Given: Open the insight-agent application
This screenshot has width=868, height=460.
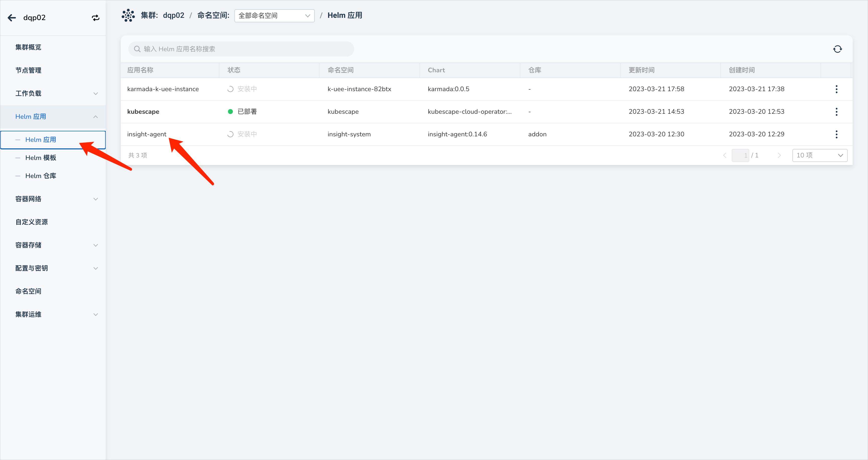Looking at the screenshot, I should coord(147,134).
